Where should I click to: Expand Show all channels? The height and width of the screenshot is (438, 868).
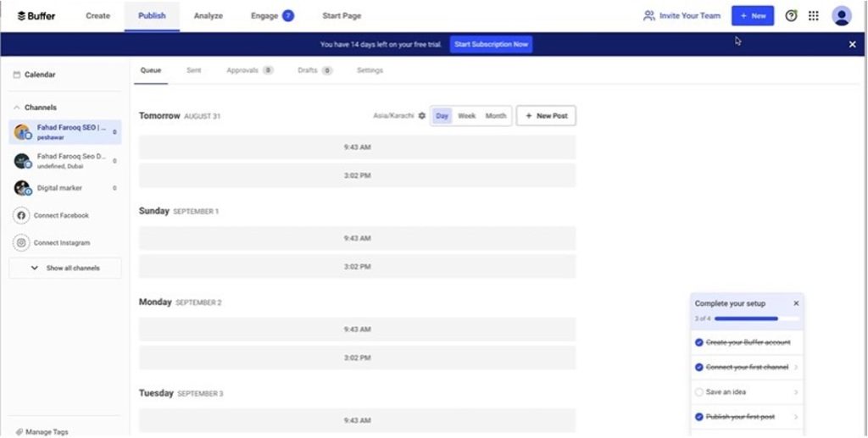64,269
